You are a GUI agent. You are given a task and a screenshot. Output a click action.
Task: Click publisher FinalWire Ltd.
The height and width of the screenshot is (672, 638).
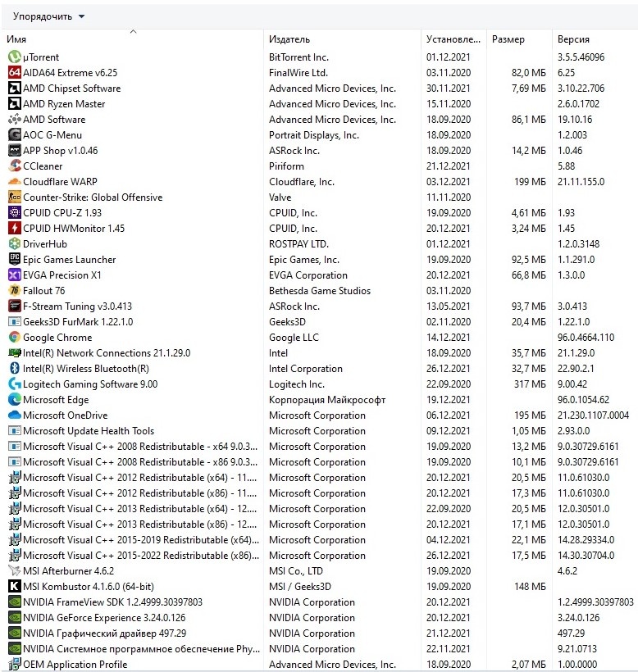click(298, 72)
